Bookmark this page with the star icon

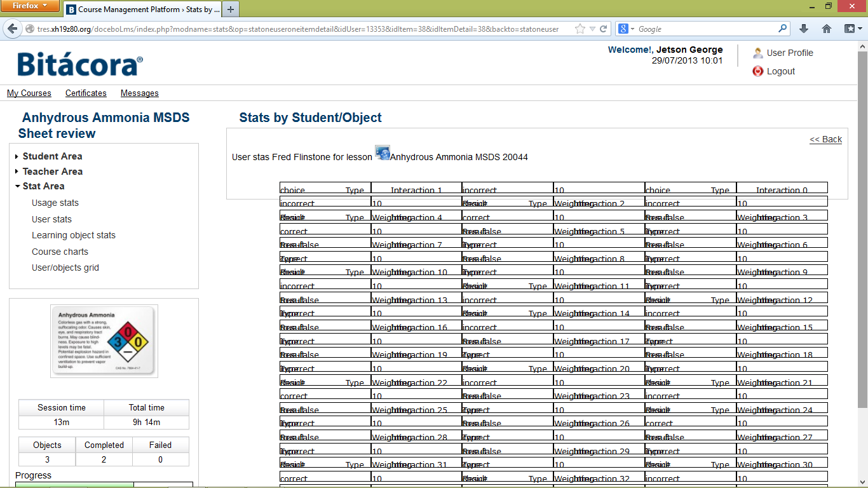[580, 29]
